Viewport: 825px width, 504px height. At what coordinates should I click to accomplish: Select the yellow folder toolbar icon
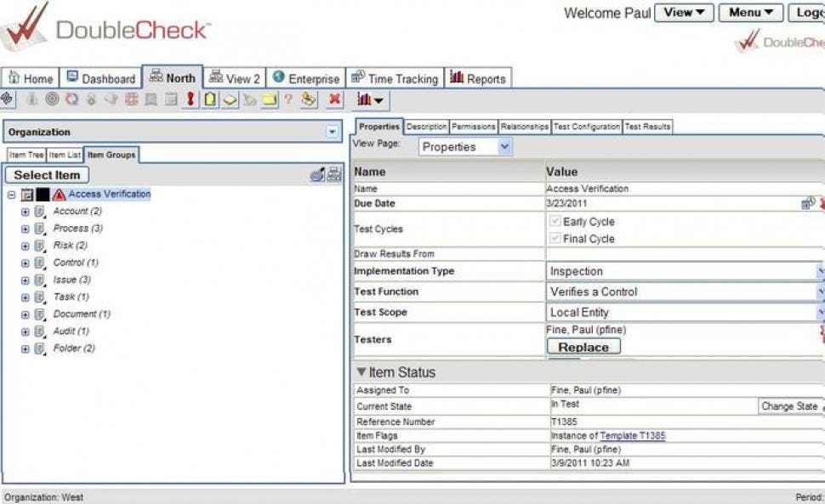(x=267, y=101)
